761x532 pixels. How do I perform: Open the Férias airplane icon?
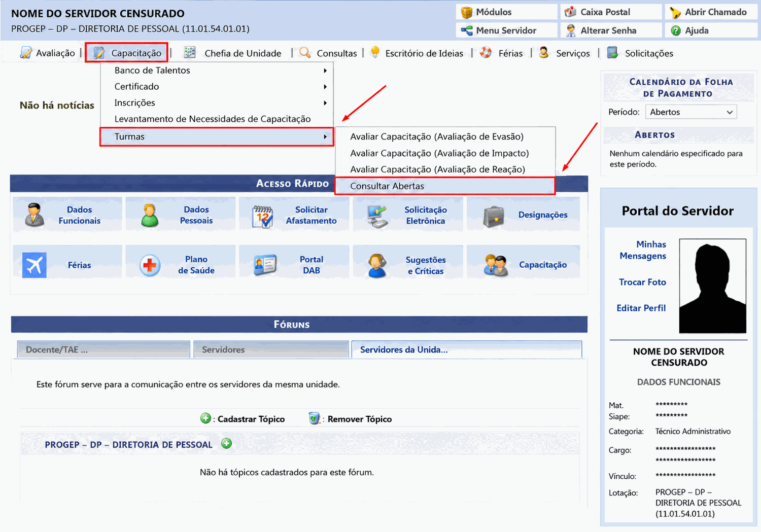[x=34, y=265]
